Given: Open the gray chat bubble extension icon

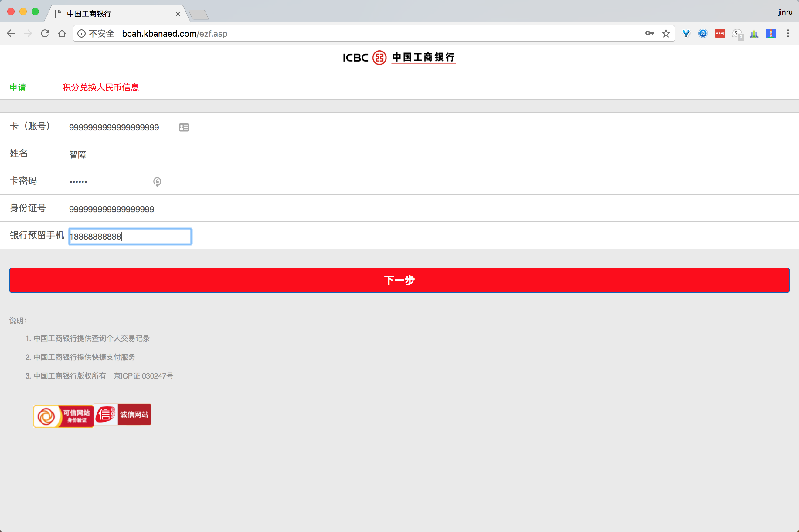Looking at the screenshot, I should 738,34.
